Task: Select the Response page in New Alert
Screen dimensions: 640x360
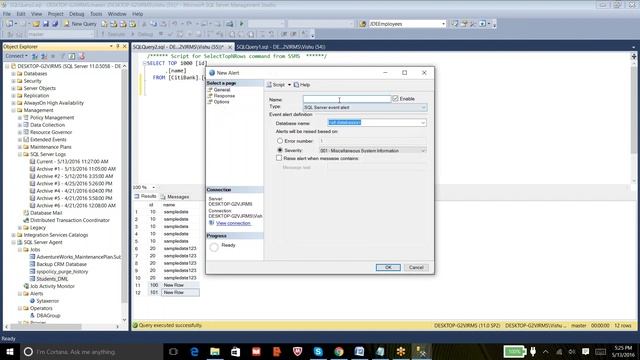Action: click(224, 96)
